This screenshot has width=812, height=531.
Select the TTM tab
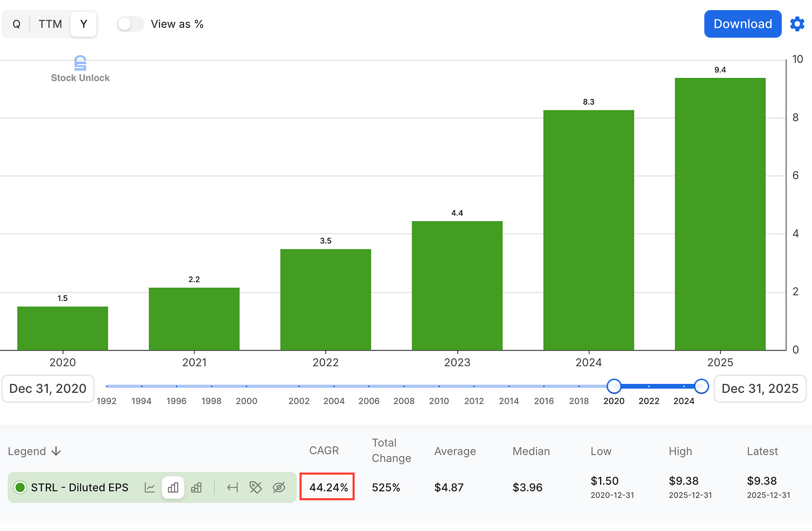point(50,24)
